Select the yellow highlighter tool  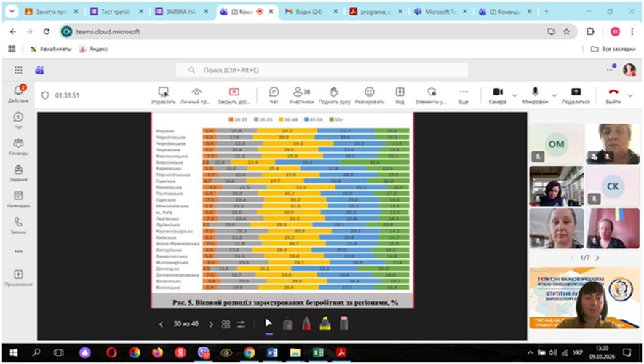coord(325,324)
